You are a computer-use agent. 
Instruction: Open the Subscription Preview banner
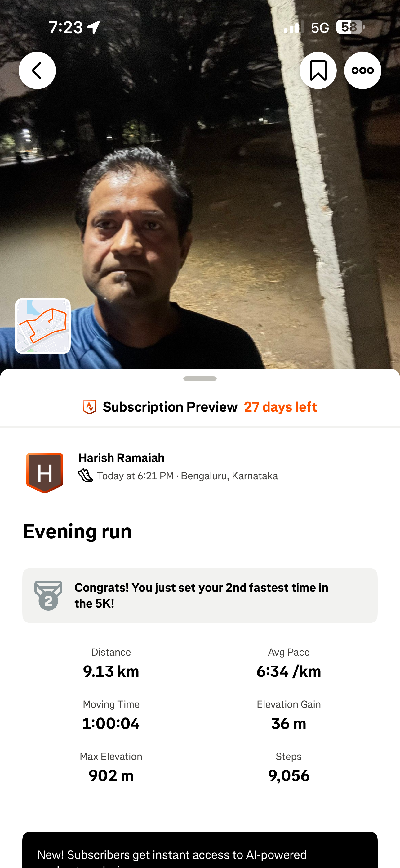(x=200, y=407)
